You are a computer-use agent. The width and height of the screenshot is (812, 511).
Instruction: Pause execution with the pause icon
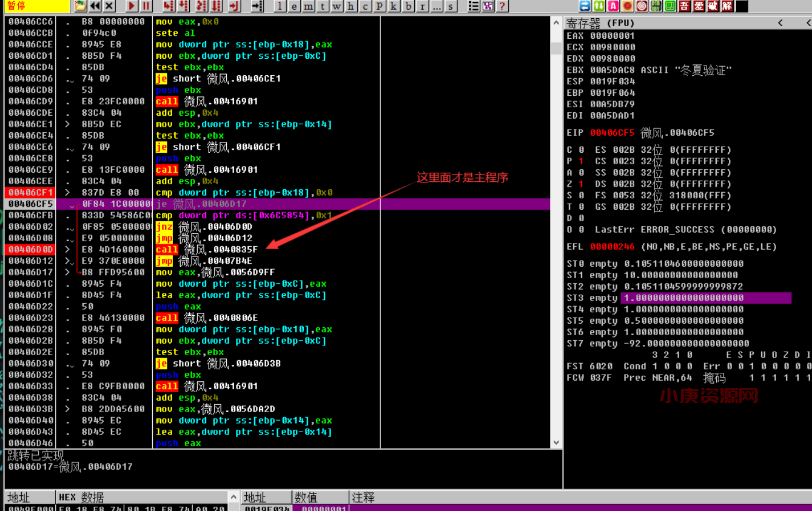146,6
